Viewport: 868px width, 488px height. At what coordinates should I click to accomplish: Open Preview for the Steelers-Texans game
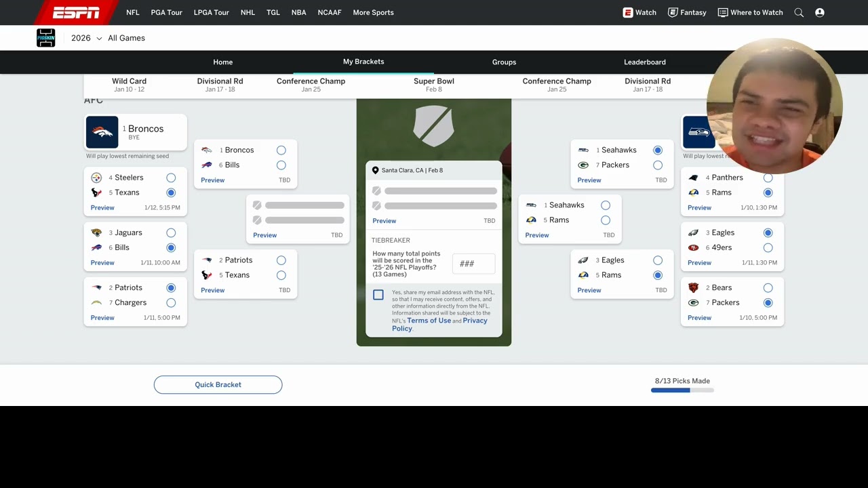point(102,207)
